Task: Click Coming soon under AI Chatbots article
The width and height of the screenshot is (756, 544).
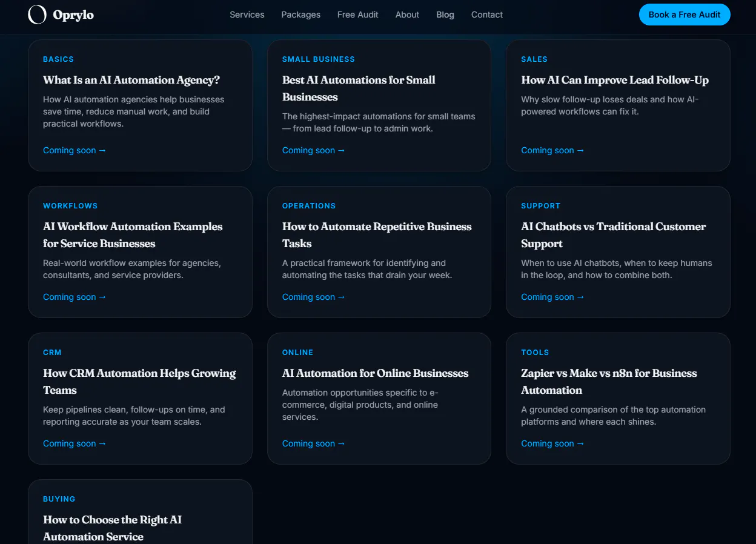Action: tap(552, 297)
